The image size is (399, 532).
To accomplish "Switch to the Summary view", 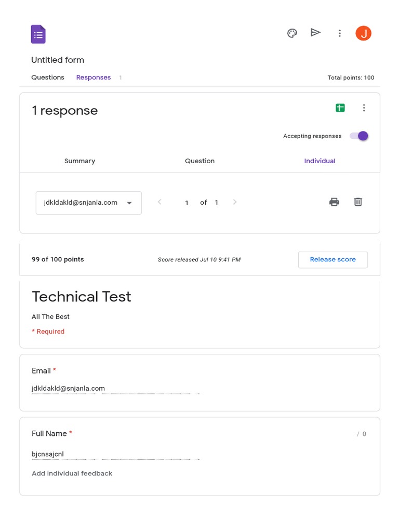I will click(x=79, y=161).
